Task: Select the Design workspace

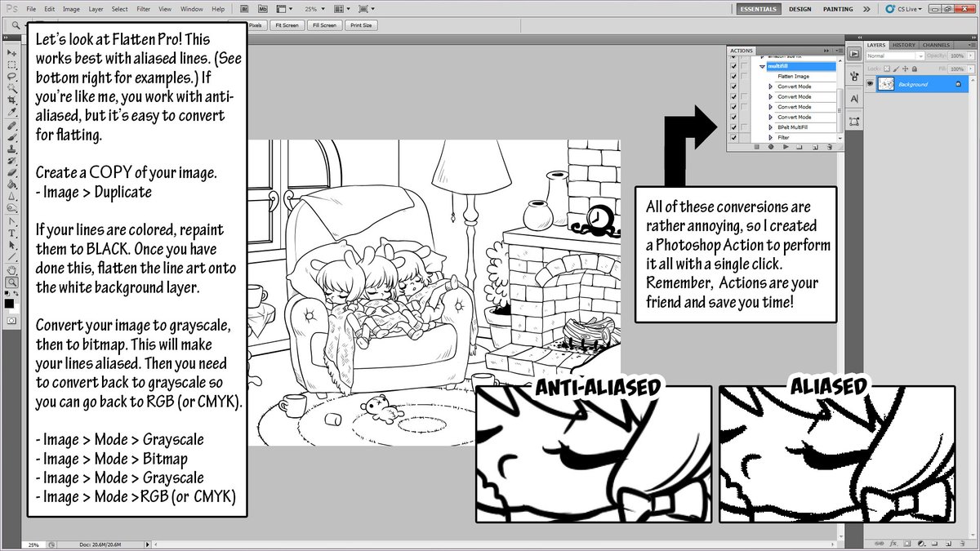Action: tap(800, 9)
